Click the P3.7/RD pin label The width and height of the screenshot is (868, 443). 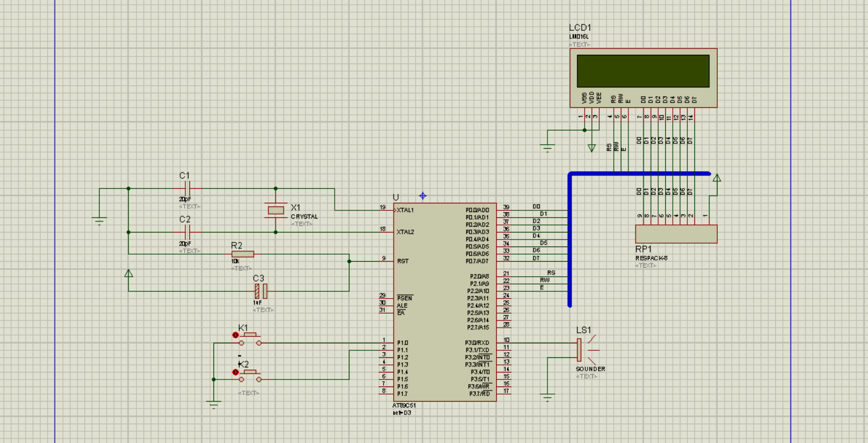(479, 394)
